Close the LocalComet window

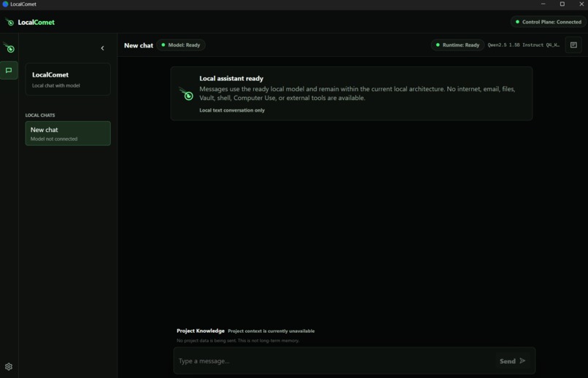(x=581, y=4)
